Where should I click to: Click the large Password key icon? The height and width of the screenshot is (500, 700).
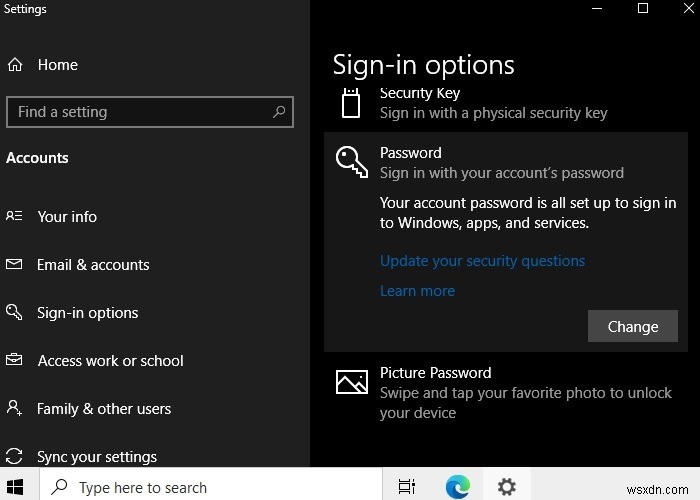(x=352, y=162)
